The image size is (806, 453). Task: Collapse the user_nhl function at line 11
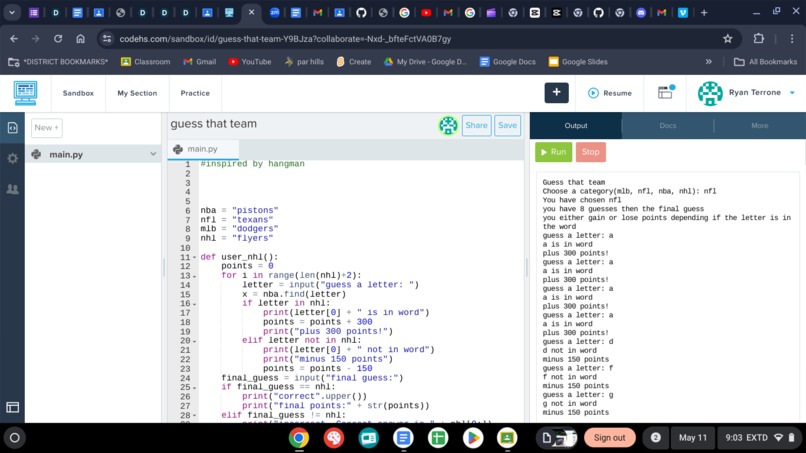coord(194,257)
